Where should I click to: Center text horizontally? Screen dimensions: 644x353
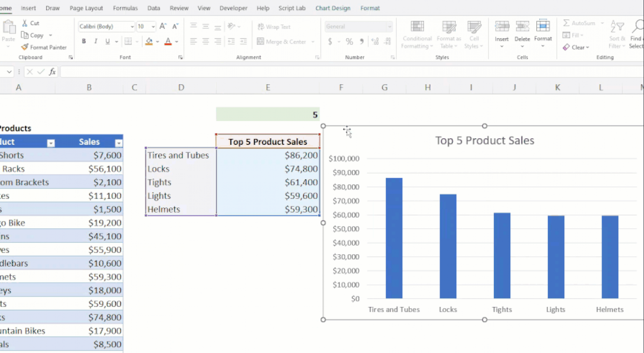pos(206,41)
